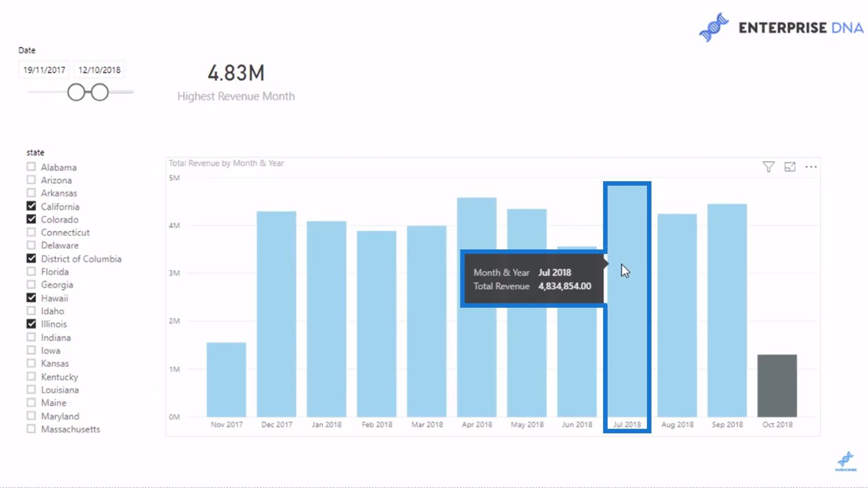Check the Connecticut checkbox
This screenshot has width=868, height=488.
coord(32,232)
